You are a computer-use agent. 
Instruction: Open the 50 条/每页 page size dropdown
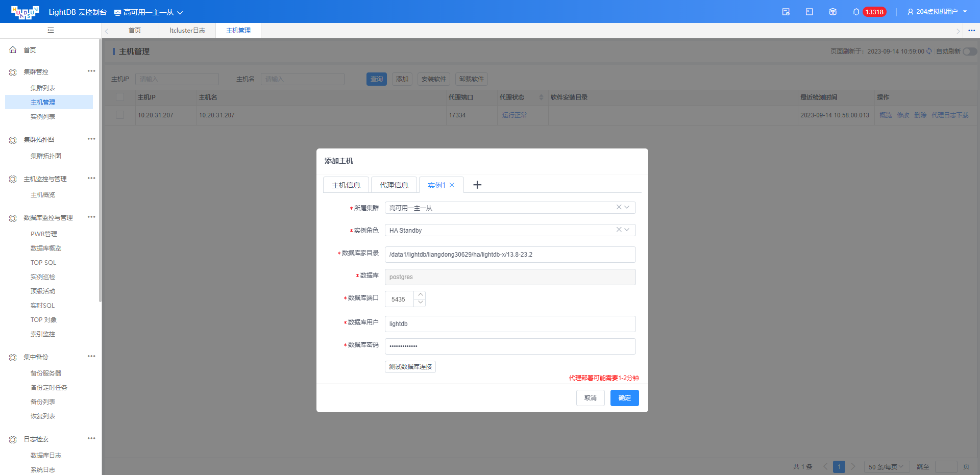click(x=887, y=467)
